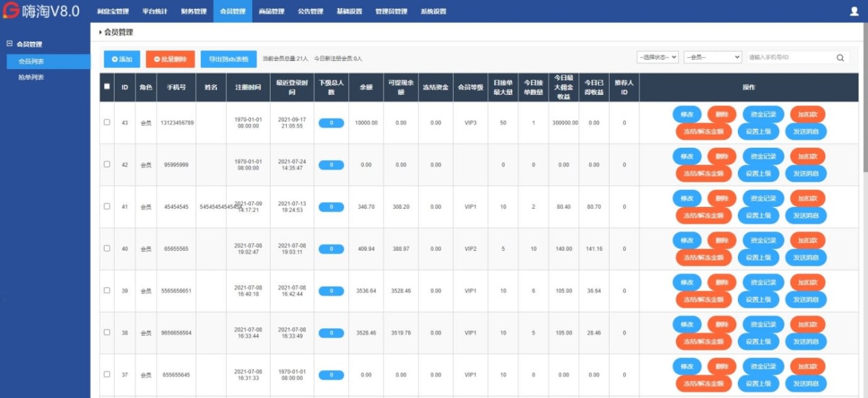Click the 添加 button with plus icon
The height and width of the screenshot is (398, 868).
(121, 59)
